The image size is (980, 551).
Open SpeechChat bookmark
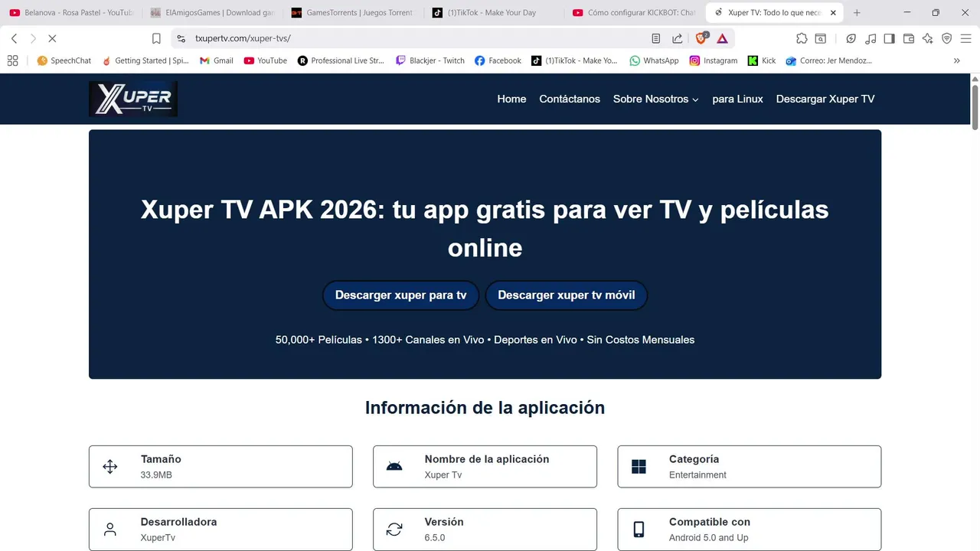click(x=64, y=60)
